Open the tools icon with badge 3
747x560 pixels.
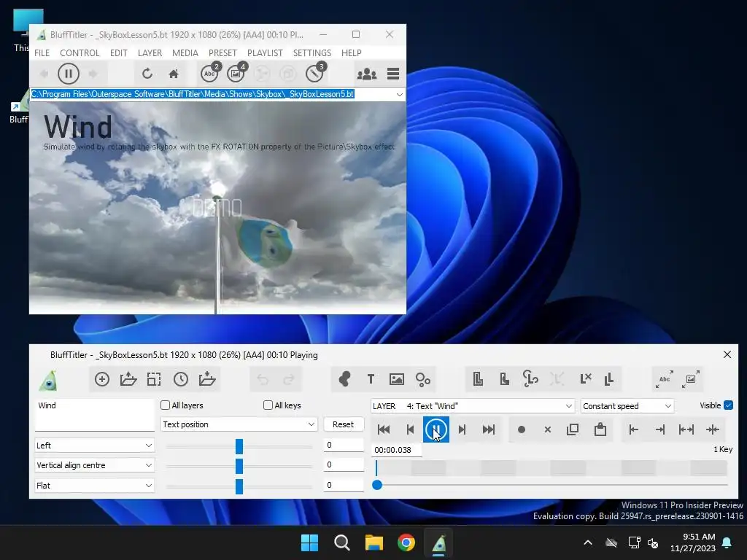pyautogui.click(x=314, y=74)
